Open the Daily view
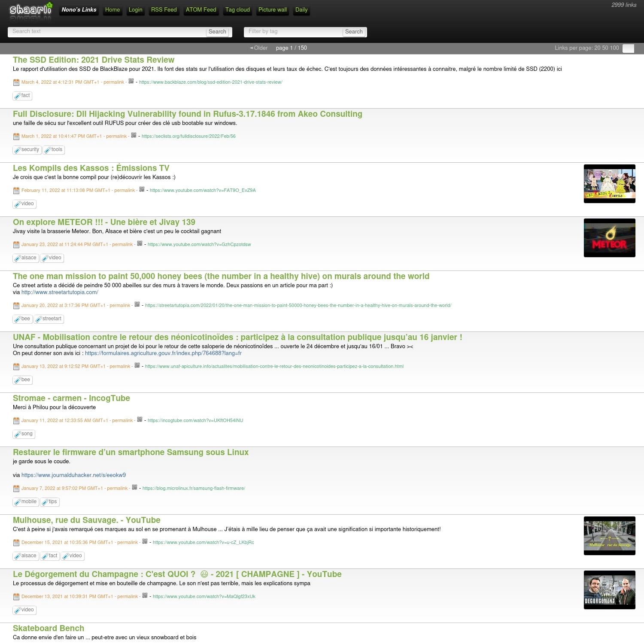This screenshot has width=644, height=644. click(301, 9)
